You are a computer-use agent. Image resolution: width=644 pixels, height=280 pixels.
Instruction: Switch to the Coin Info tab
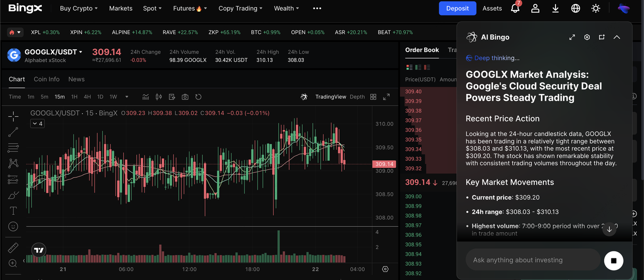pos(46,79)
